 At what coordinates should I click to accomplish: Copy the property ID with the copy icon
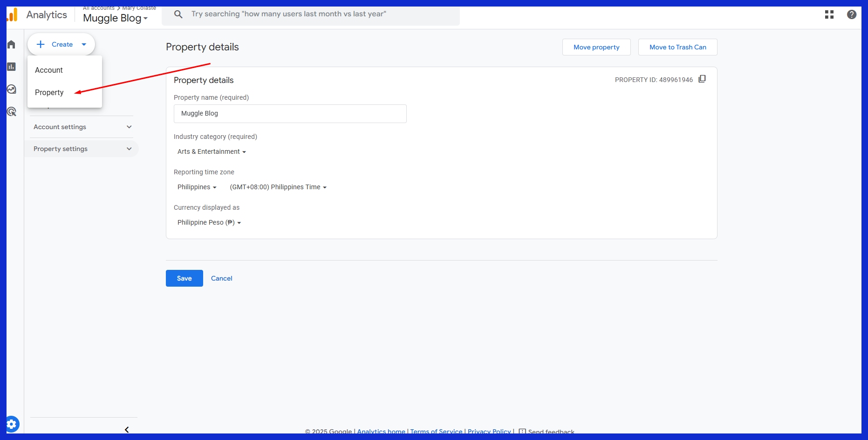pyautogui.click(x=702, y=79)
